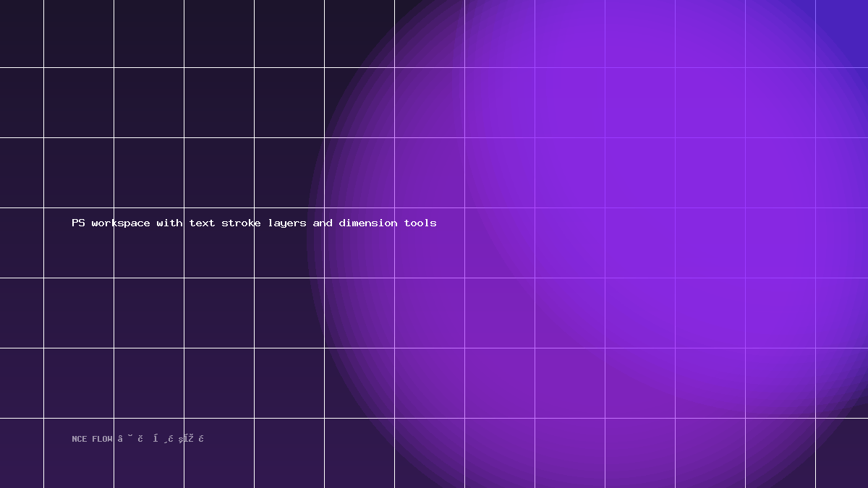Click the dark grid cell in the top-left corner
Viewport: 868px width, 488px height.
click(x=22, y=33)
